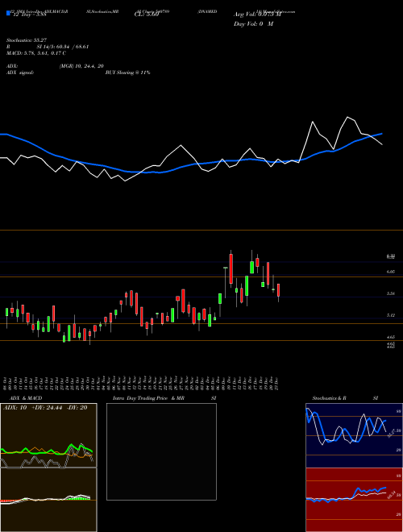Viewport: 403px width, 532px height.
Task: Click the '(MGR) 10, 24.4, 20' ADX values
Action: 81,66
